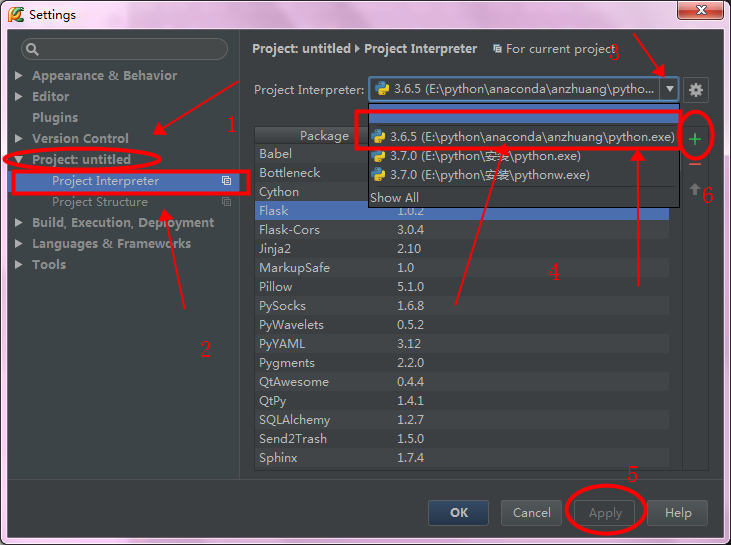The image size is (731, 545).
Task: Open the interpreter settings gear icon
Action: 696,90
